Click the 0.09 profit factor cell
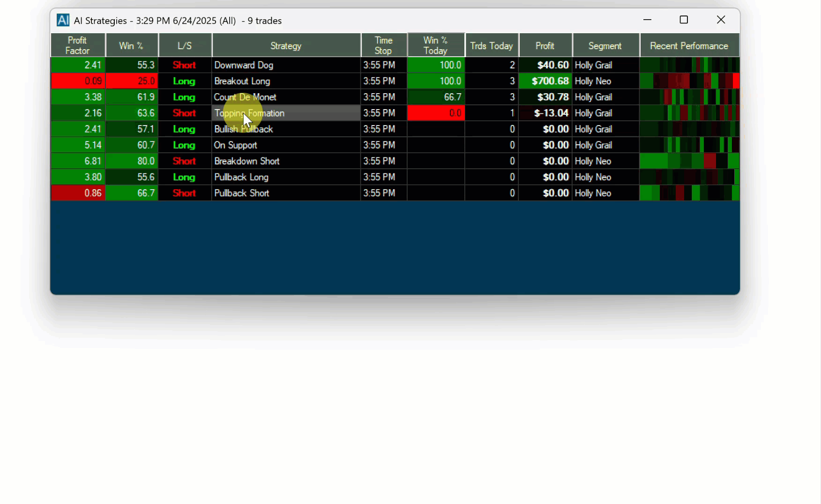This screenshot has height=504, width=821. [78, 81]
